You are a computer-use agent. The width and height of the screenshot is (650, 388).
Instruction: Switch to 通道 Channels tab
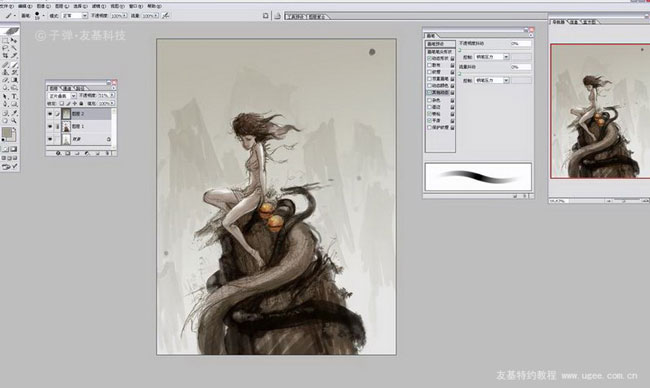66,89
